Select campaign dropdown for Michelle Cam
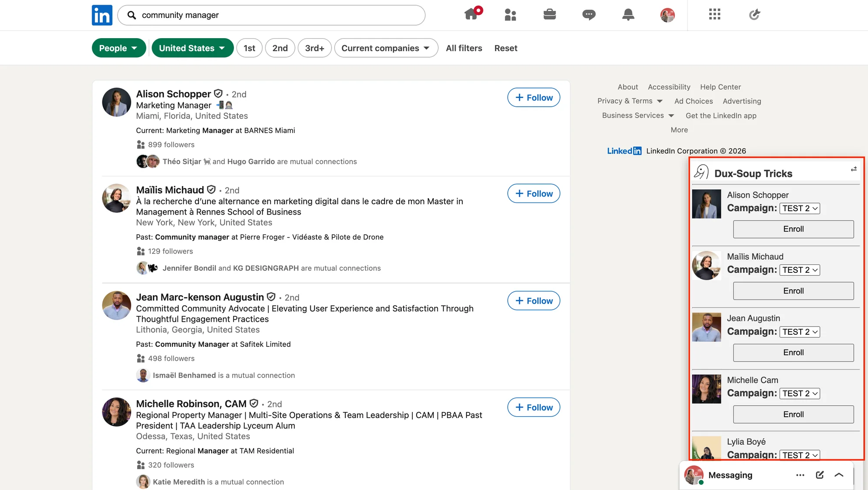The height and width of the screenshot is (490, 868). click(x=800, y=394)
